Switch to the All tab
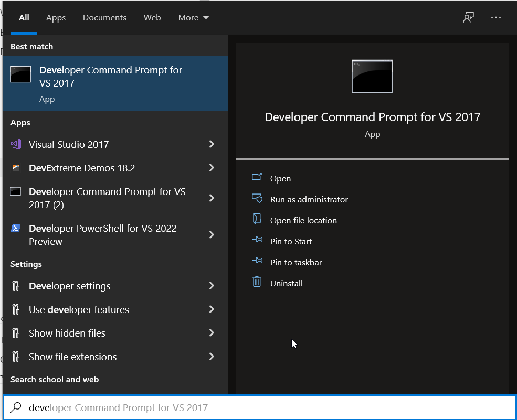This screenshot has width=517, height=420. tap(24, 17)
